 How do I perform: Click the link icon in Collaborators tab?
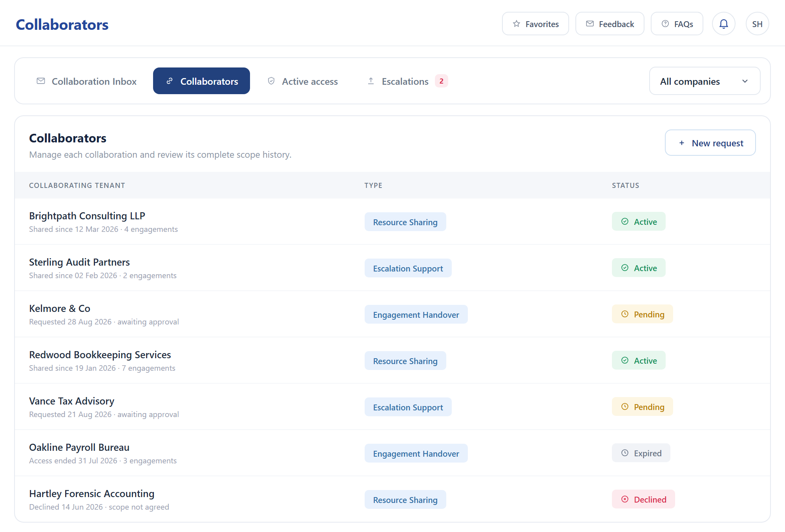tap(170, 81)
